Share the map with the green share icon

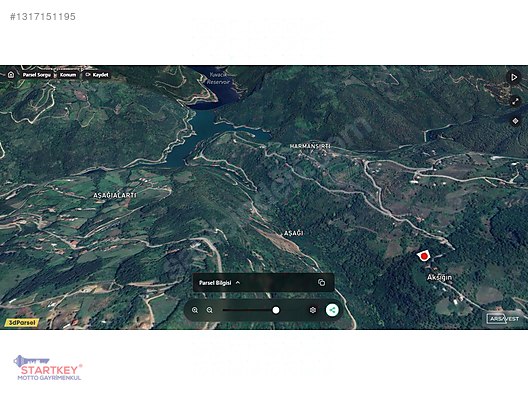332,310
